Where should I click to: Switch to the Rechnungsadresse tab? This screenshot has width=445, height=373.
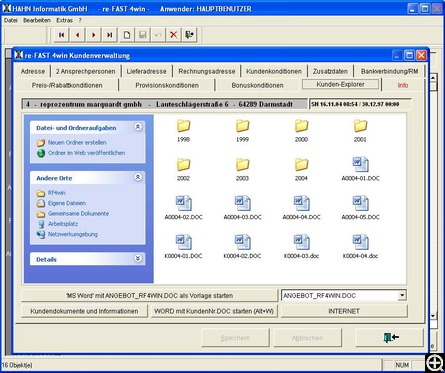(x=207, y=71)
